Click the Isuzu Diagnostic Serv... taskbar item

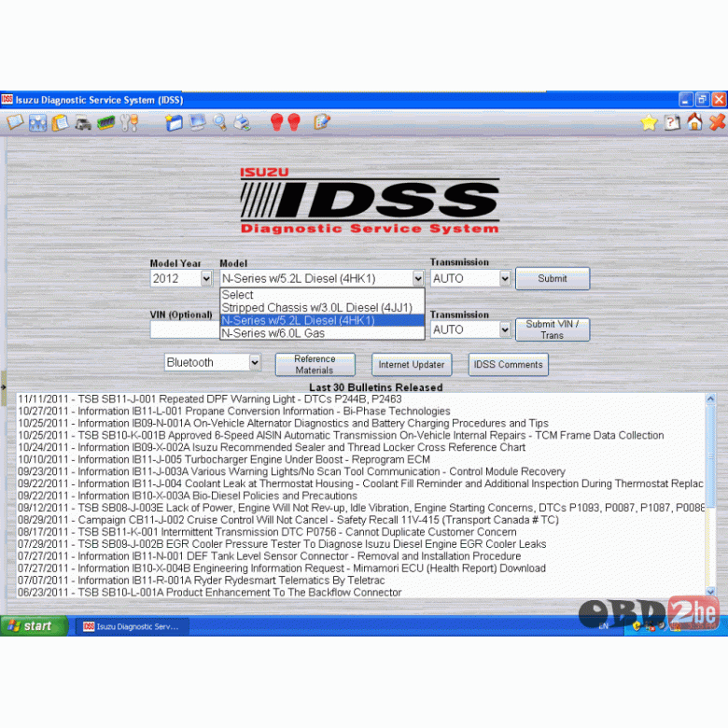[x=133, y=626]
